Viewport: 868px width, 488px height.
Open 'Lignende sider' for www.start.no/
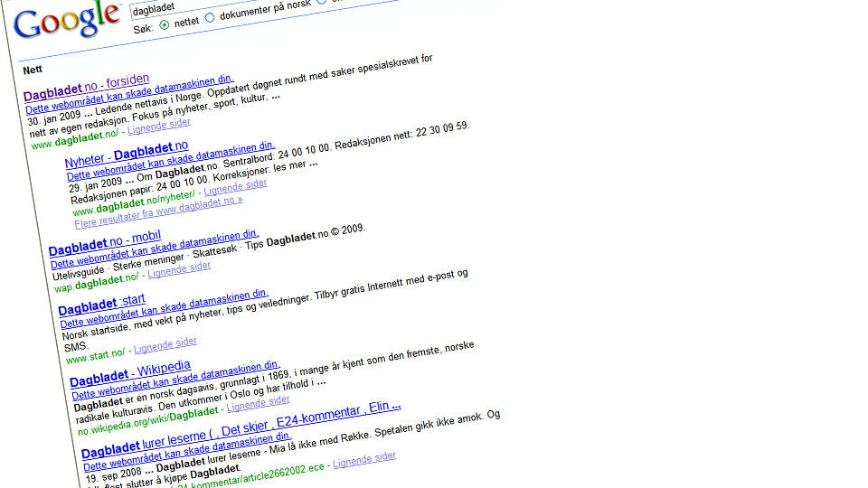pos(165,345)
